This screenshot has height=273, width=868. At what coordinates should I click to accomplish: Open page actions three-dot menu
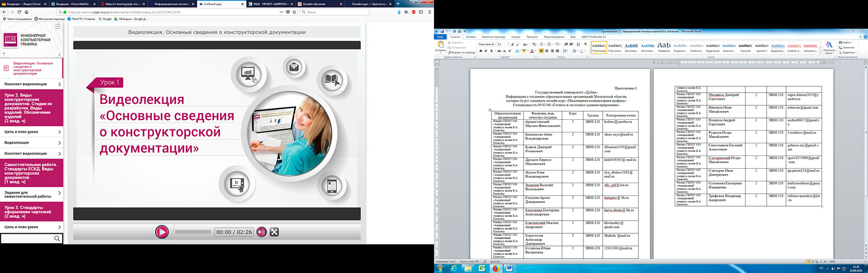(x=282, y=12)
